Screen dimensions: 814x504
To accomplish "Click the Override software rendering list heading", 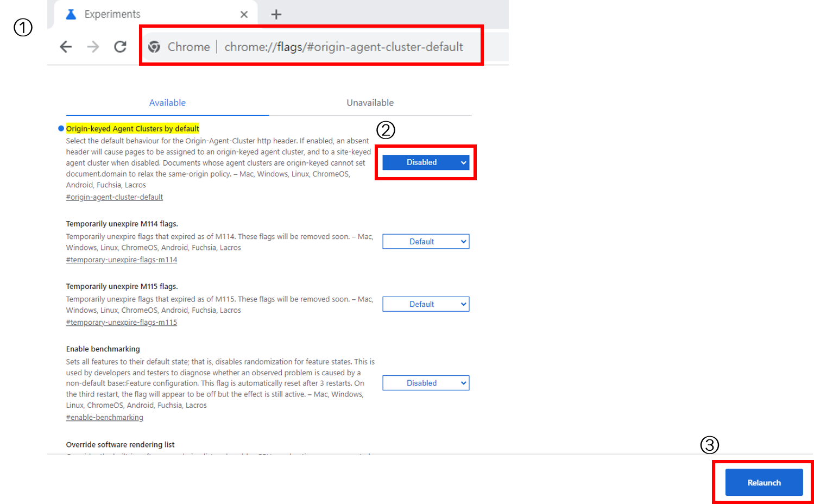I will (121, 444).
